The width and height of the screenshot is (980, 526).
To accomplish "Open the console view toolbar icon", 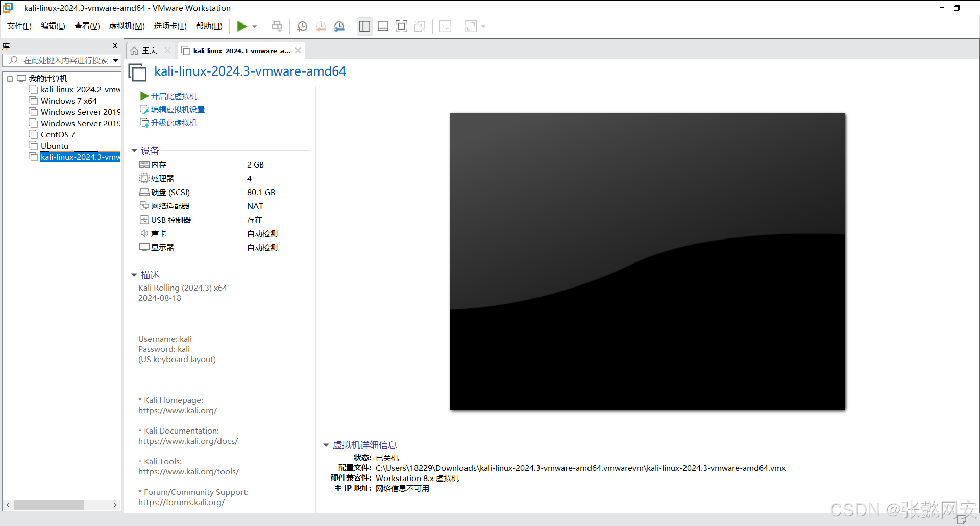I will pos(445,26).
